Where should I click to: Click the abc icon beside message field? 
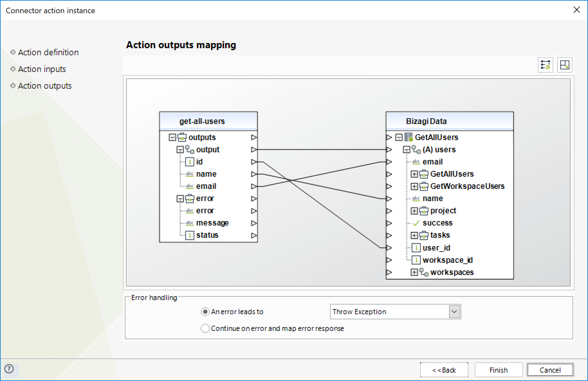(x=190, y=223)
